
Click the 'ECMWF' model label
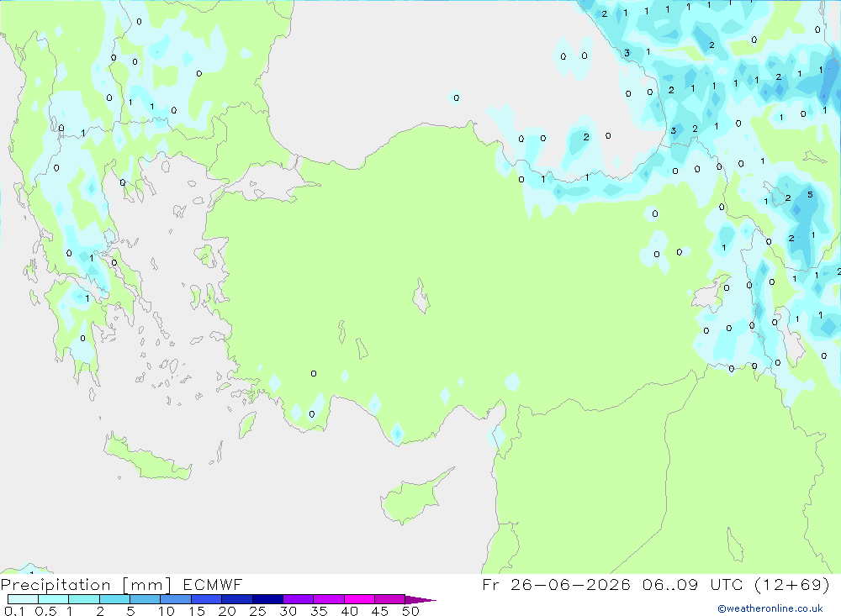pos(213,584)
